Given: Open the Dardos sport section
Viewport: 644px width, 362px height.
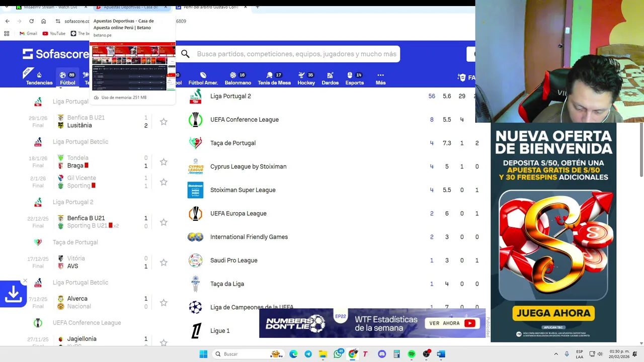Looking at the screenshot, I should (330, 78).
